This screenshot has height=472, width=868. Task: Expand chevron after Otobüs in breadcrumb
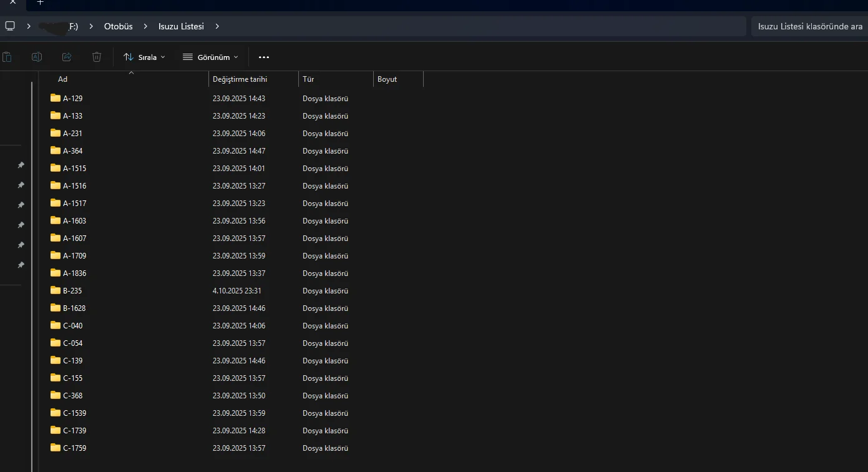(145, 26)
